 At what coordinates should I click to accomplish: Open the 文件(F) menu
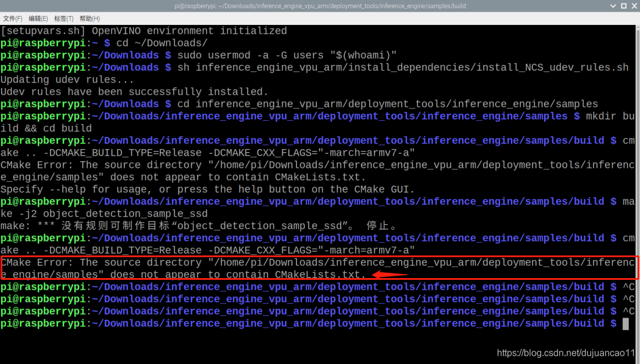[x=13, y=18]
